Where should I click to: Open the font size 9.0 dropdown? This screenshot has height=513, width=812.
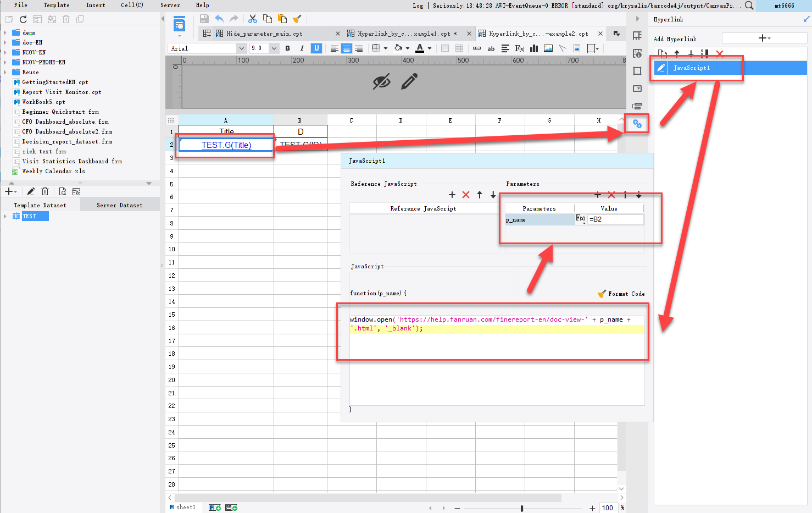274,48
